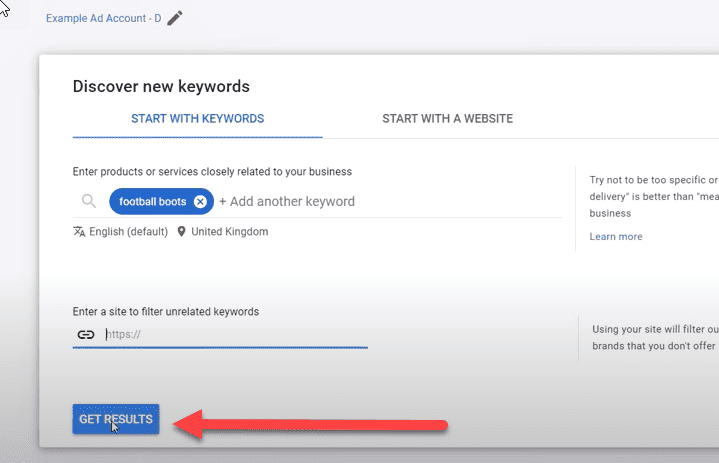
Task: Click the Add another keyword field
Action: [x=287, y=202]
